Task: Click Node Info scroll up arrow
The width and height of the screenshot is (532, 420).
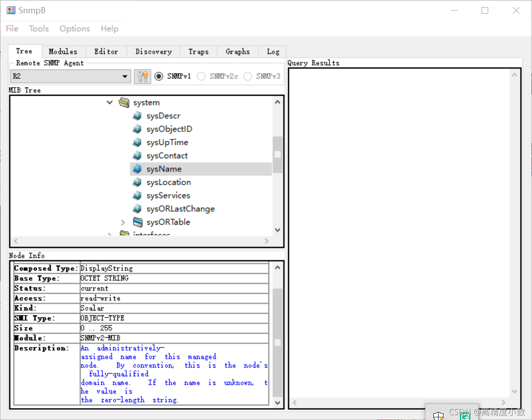Action: [x=278, y=268]
